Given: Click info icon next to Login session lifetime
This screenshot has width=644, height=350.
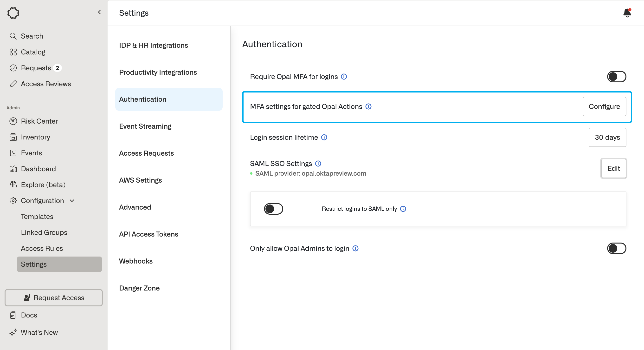Looking at the screenshot, I should pyautogui.click(x=324, y=137).
